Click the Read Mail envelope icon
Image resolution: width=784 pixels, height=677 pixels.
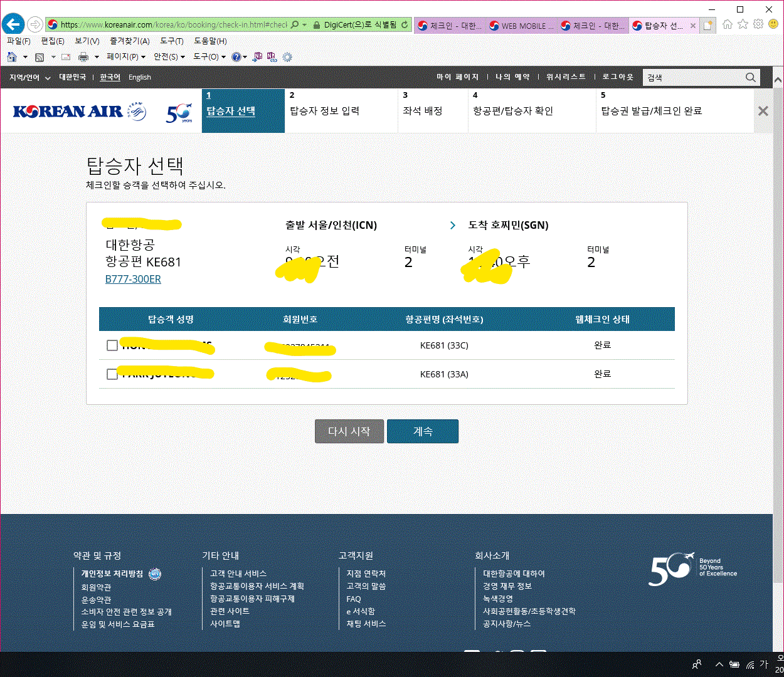coord(66,57)
